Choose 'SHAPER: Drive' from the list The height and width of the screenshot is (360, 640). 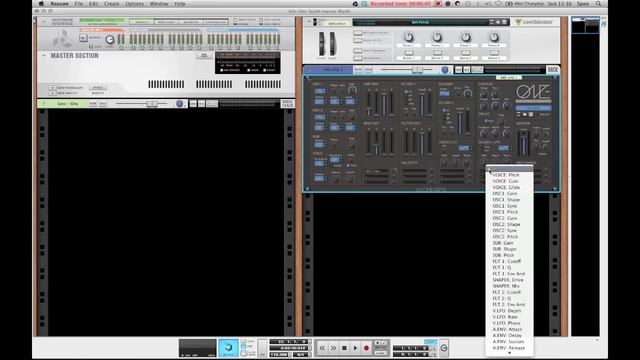tap(507, 280)
